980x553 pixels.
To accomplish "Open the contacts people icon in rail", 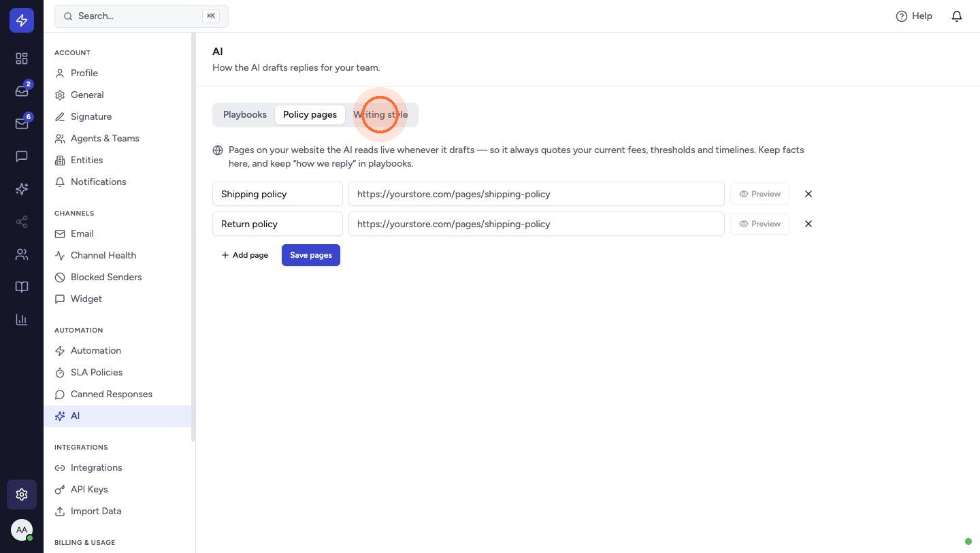I will (22, 254).
